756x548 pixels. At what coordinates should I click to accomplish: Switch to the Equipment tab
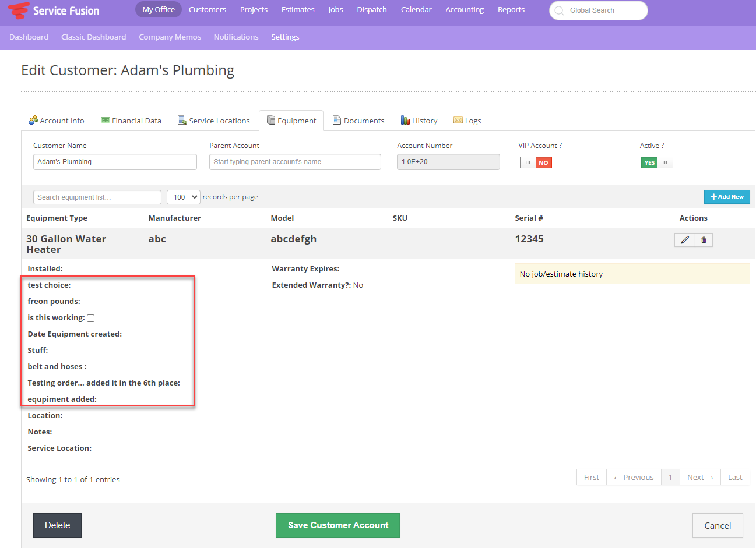pyautogui.click(x=291, y=121)
